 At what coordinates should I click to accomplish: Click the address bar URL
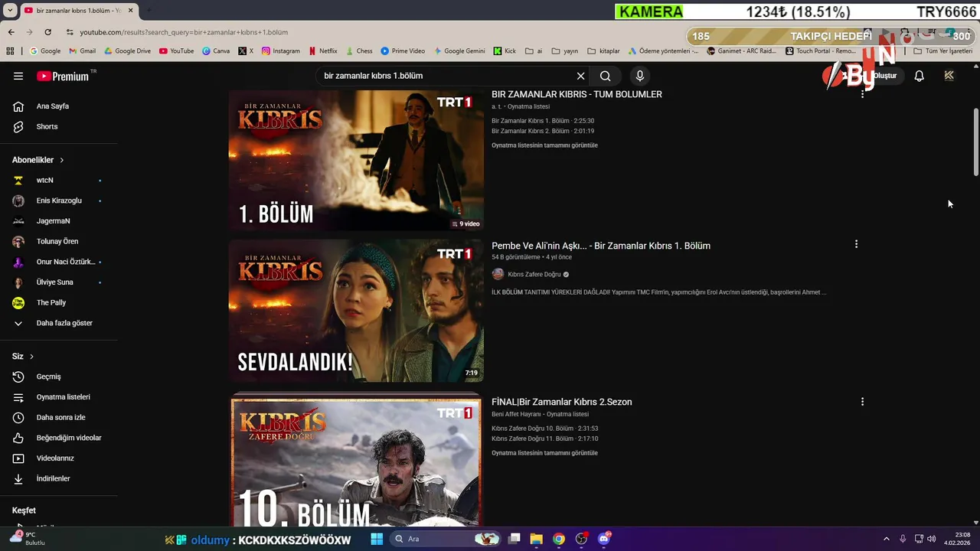(184, 32)
